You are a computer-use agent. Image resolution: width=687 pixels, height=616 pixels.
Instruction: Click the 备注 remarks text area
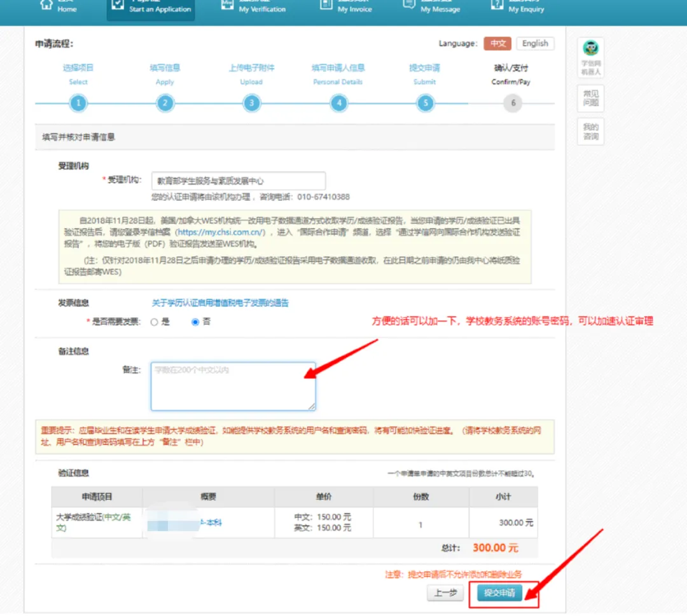pos(233,387)
